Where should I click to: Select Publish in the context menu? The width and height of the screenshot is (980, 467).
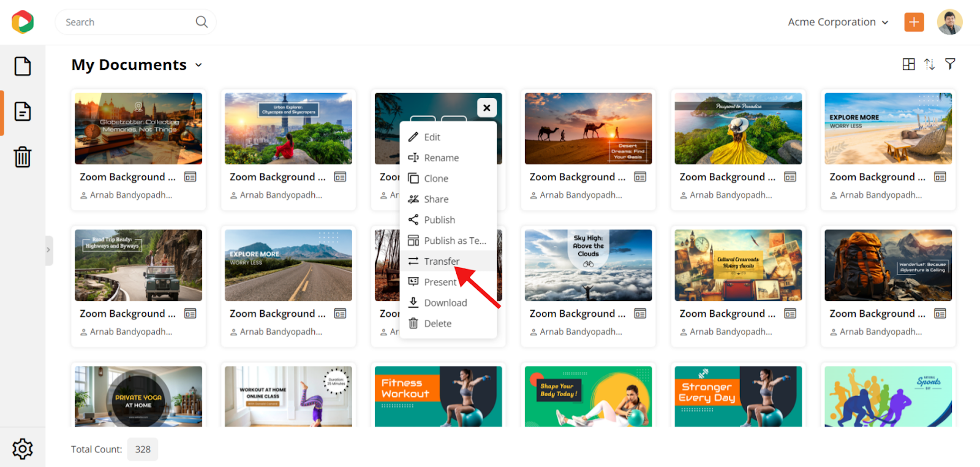click(x=448, y=220)
